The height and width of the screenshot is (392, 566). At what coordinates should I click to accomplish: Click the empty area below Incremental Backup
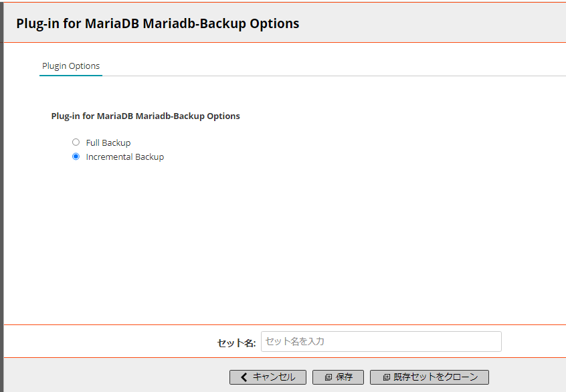coord(282,242)
